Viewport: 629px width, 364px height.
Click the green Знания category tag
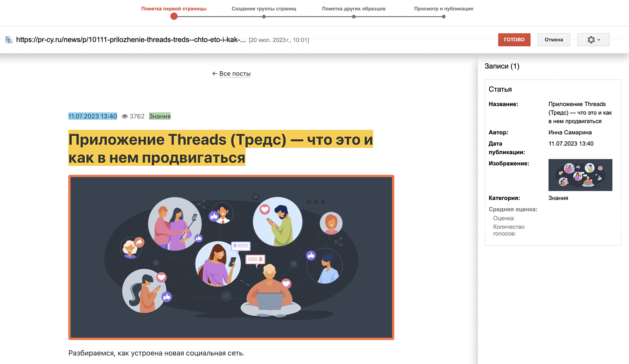coord(160,116)
